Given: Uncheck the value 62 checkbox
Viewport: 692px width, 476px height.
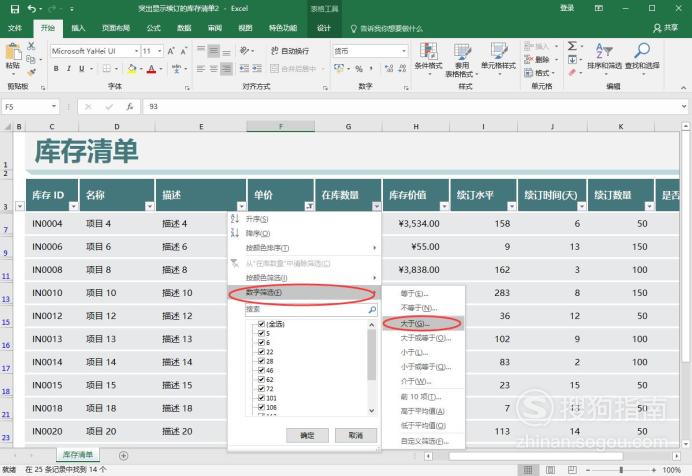Looking at the screenshot, I should coord(261,379).
